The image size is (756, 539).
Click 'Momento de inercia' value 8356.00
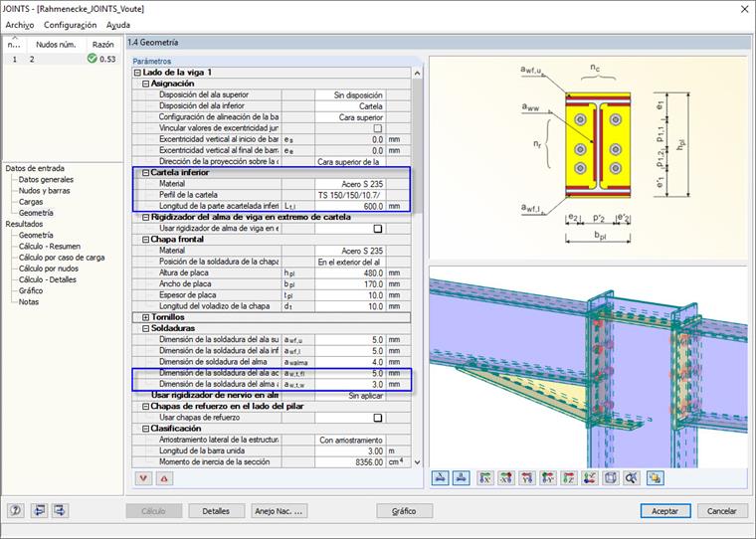click(350, 461)
